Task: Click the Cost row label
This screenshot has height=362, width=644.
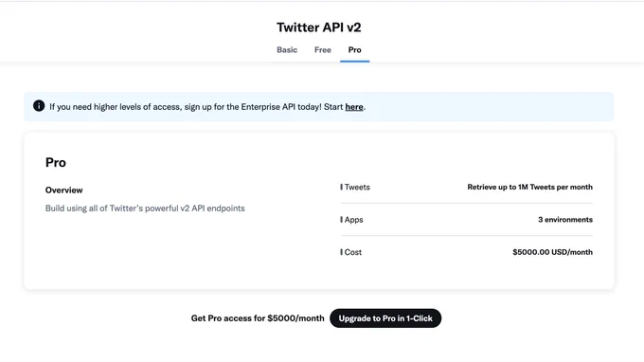Action: pos(353,252)
